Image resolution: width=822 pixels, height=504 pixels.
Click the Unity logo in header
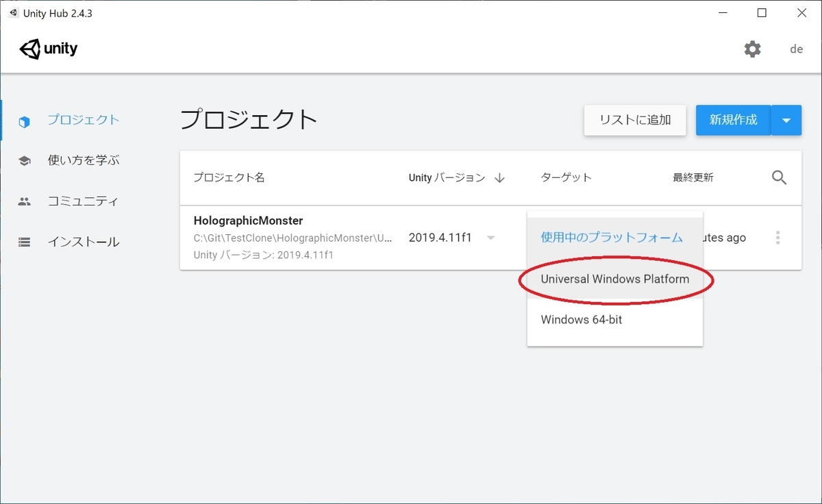[49, 49]
